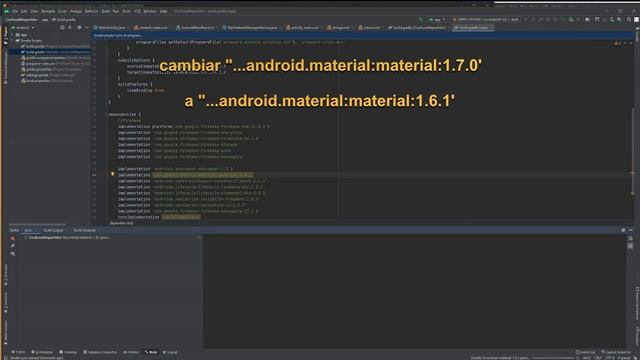
Task: Switch to the Build Analyzer tab
Action: (x=84, y=230)
